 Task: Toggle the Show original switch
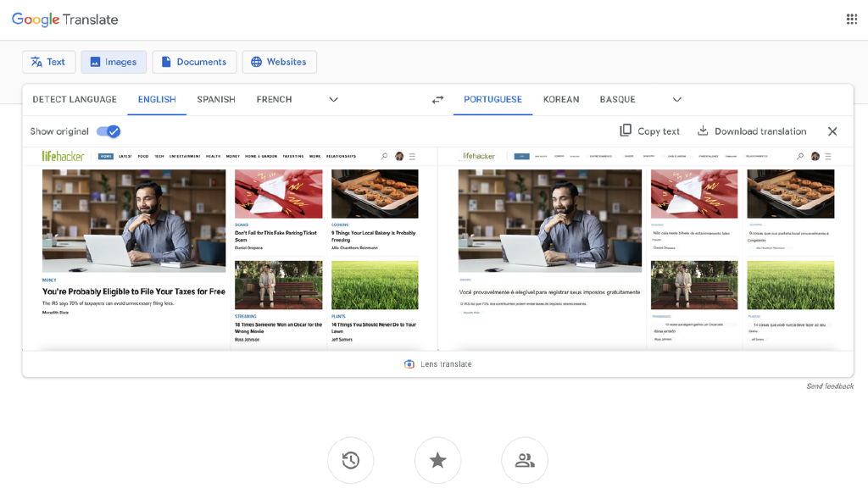point(108,131)
